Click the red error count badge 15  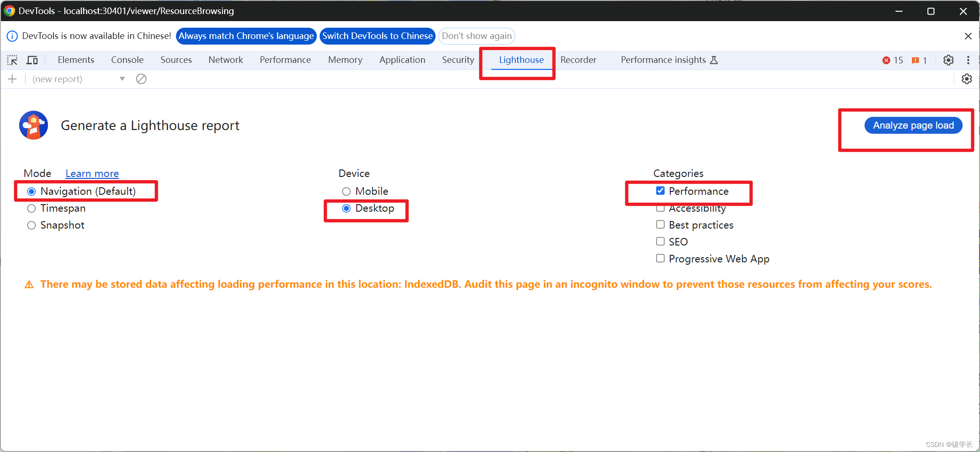pos(893,60)
